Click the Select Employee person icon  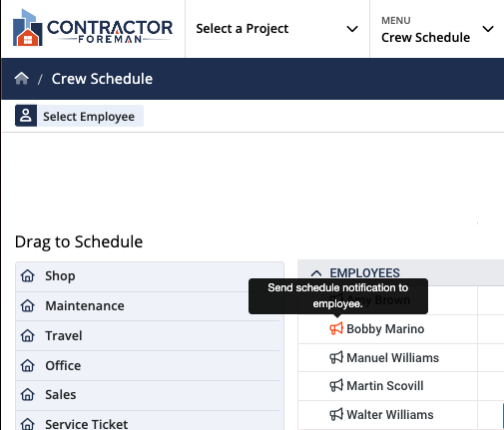[x=26, y=116]
